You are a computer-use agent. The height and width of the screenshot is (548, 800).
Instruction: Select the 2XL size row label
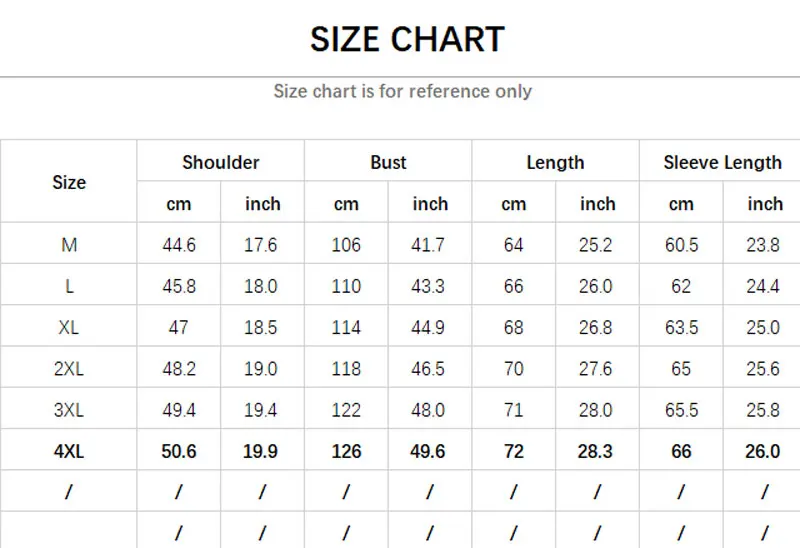pyautogui.click(x=69, y=369)
